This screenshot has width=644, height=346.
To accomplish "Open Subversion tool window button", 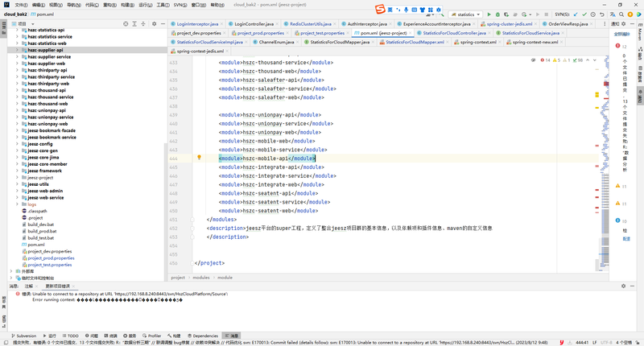I will click(x=24, y=336).
